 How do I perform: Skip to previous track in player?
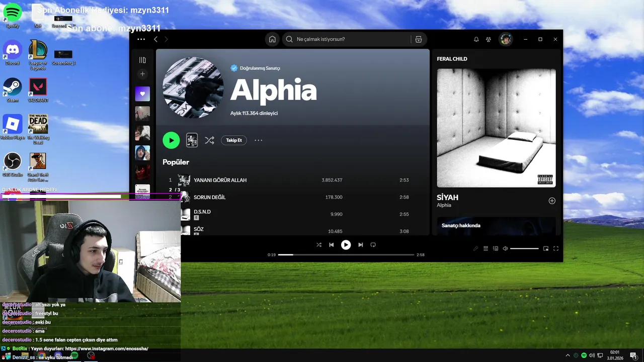(331, 245)
